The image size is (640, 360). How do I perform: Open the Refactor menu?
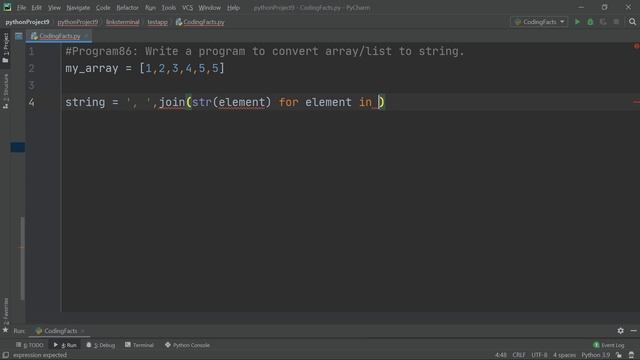point(127,8)
